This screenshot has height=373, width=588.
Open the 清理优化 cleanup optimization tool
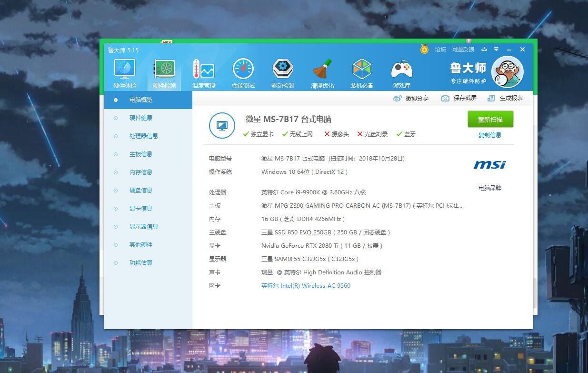[323, 71]
